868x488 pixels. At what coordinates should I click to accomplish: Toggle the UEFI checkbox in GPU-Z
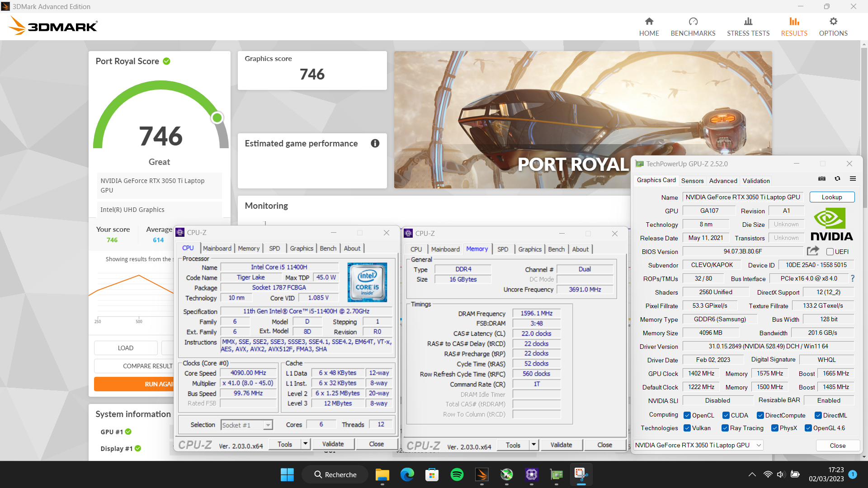pyautogui.click(x=830, y=252)
